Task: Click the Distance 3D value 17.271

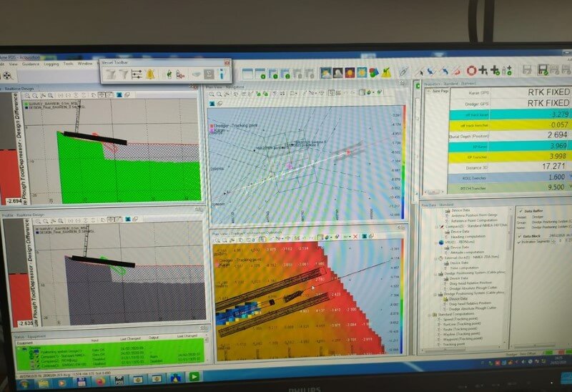Action: click(553, 166)
